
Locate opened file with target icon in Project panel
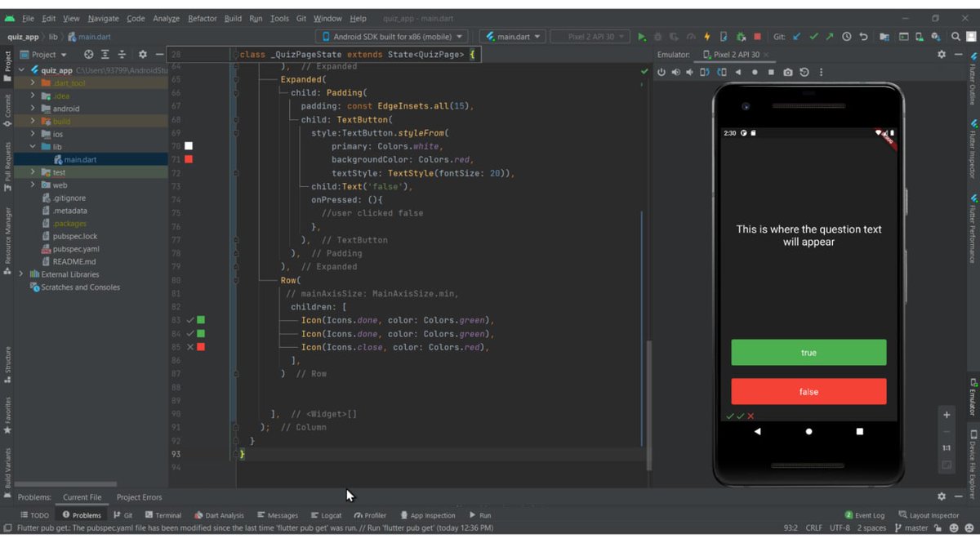click(89, 55)
